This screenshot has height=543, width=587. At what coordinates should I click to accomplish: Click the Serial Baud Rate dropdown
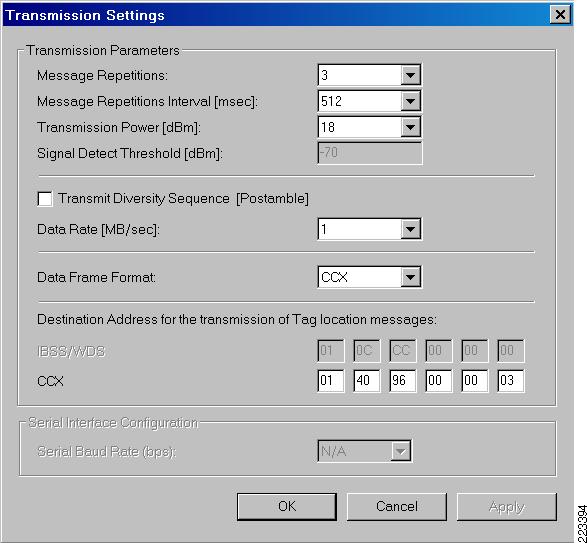click(x=364, y=451)
